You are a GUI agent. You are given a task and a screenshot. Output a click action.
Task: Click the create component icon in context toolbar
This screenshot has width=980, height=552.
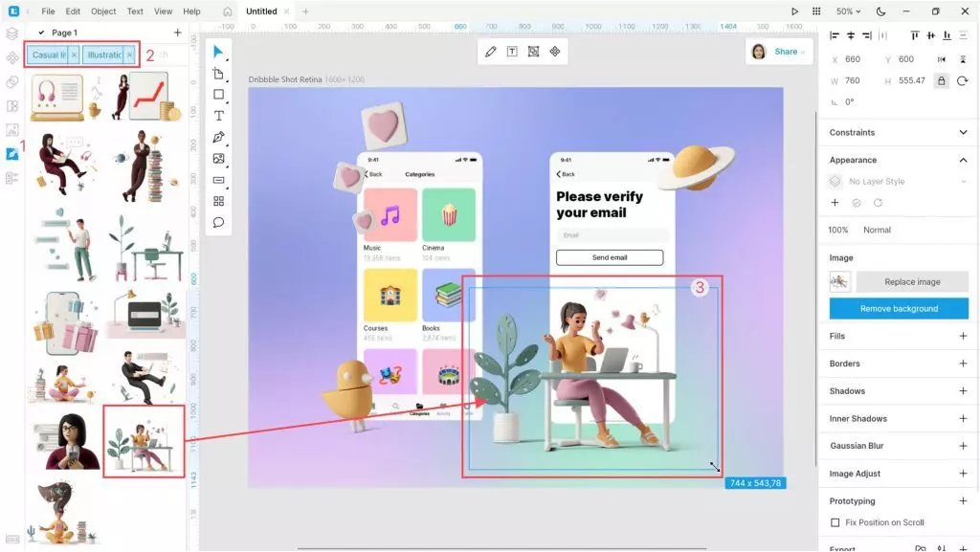pyautogui.click(x=555, y=52)
